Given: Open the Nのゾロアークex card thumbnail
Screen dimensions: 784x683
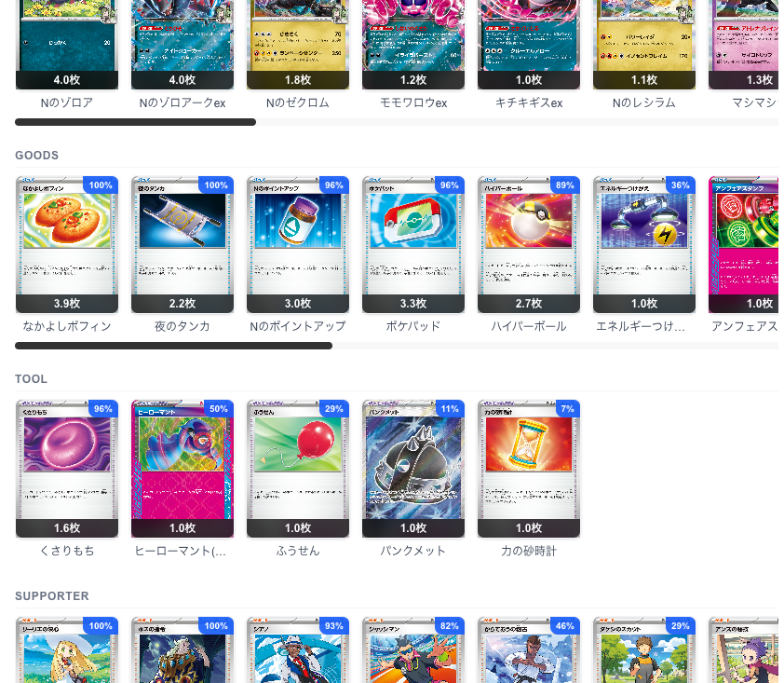Looking at the screenshot, I should click(x=182, y=45).
